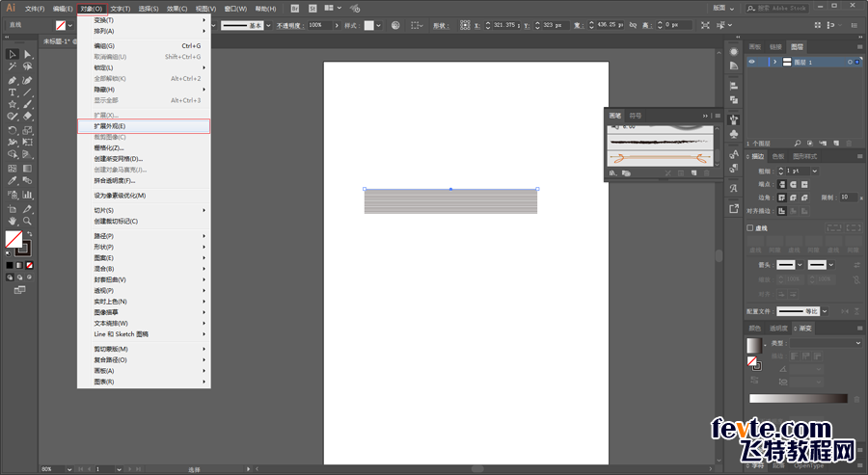Select the Free Transform tool
This screenshot has width=868, height=475.
[x=27, y=142]
